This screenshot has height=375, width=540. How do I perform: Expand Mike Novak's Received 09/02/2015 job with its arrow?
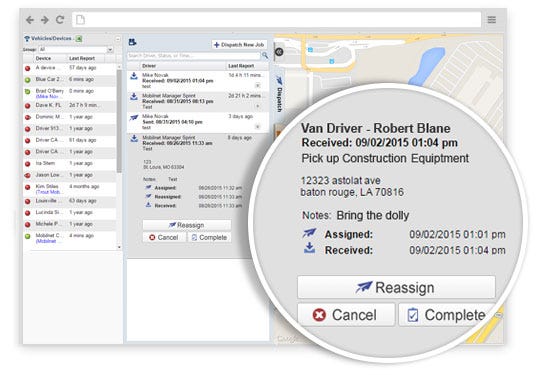[258, 85]
